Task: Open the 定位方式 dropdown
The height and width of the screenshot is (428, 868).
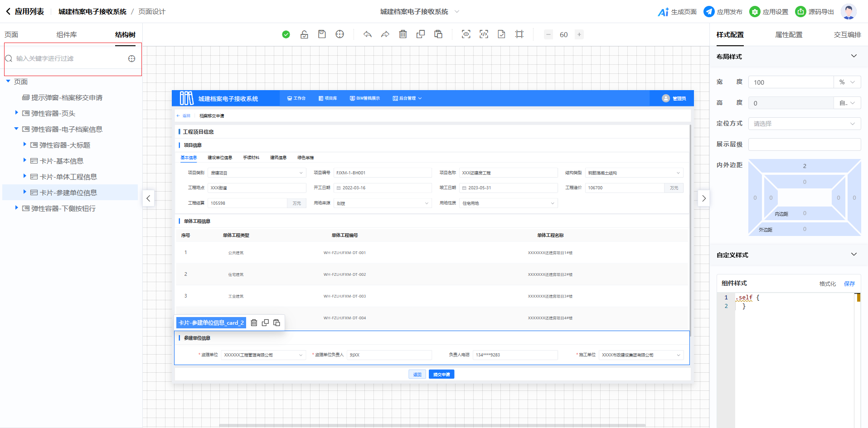Action: pyautogui.click(x=804, y=124)
